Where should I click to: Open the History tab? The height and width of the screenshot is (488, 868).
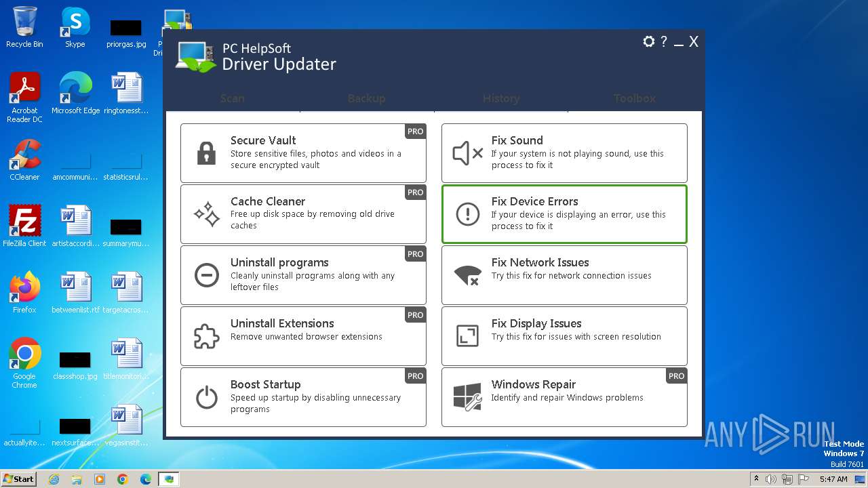coord(501,98)
